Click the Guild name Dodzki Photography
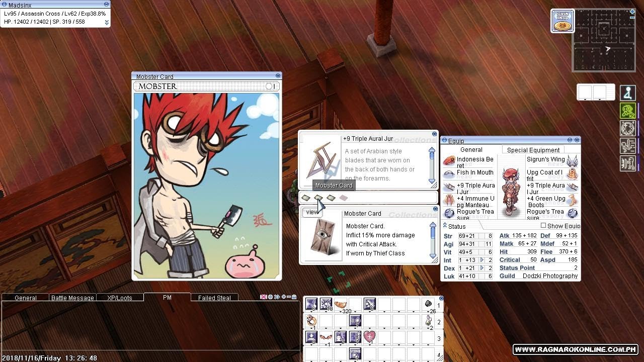This screenshot has width=644, height=362. [x=550, y=276]
